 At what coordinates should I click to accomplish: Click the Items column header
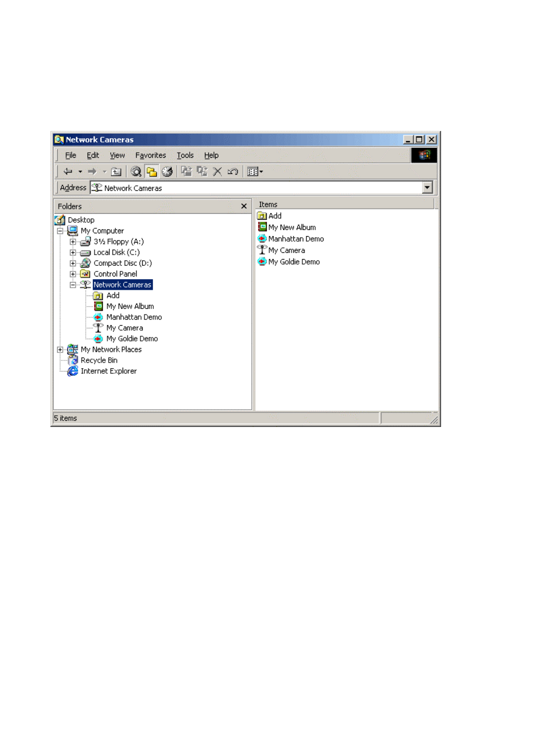(345, 204)
